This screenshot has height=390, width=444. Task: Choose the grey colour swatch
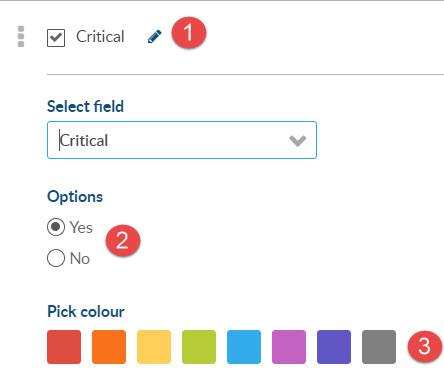(x=379, y=347)
